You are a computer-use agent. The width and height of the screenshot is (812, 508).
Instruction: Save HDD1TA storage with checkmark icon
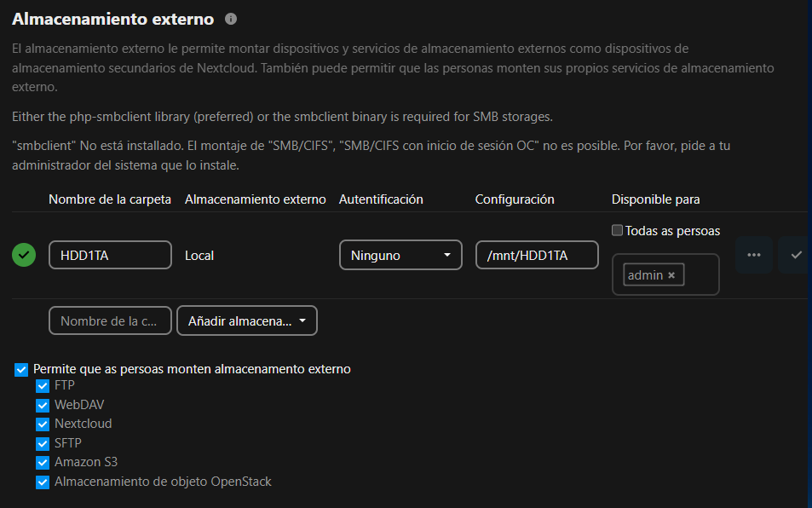[796, 255]
